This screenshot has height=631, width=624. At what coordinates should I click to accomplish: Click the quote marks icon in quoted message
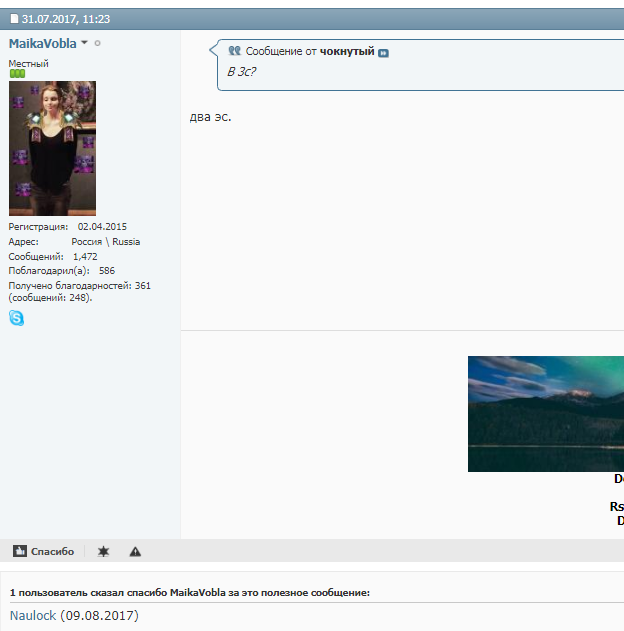click(235, 51)
